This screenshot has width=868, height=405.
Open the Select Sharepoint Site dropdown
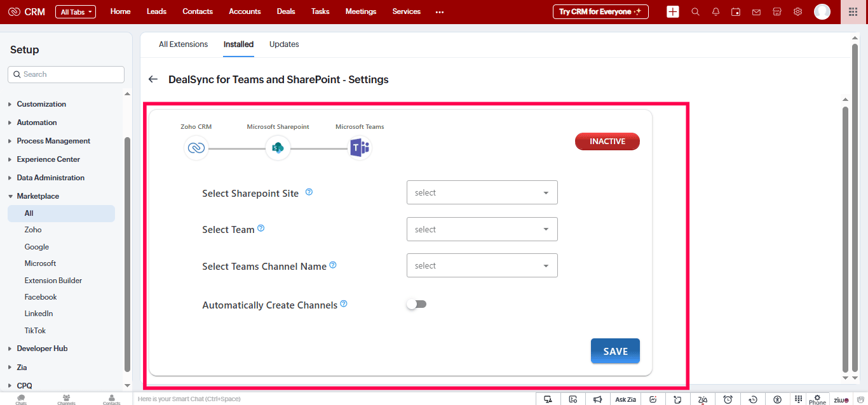pyautogui.click(x=482, y=192)
